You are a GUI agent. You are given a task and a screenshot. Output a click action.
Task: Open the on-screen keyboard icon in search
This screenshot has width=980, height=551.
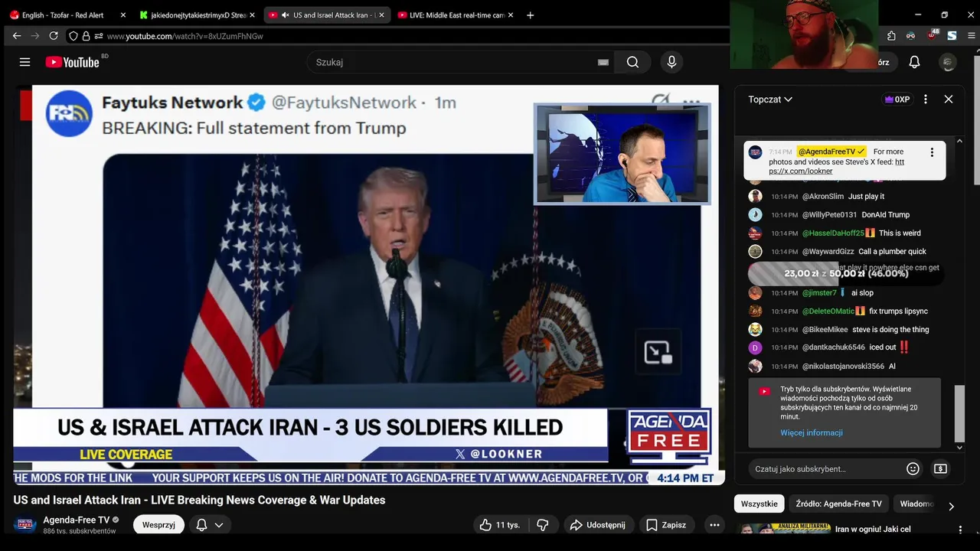point(603,63)
